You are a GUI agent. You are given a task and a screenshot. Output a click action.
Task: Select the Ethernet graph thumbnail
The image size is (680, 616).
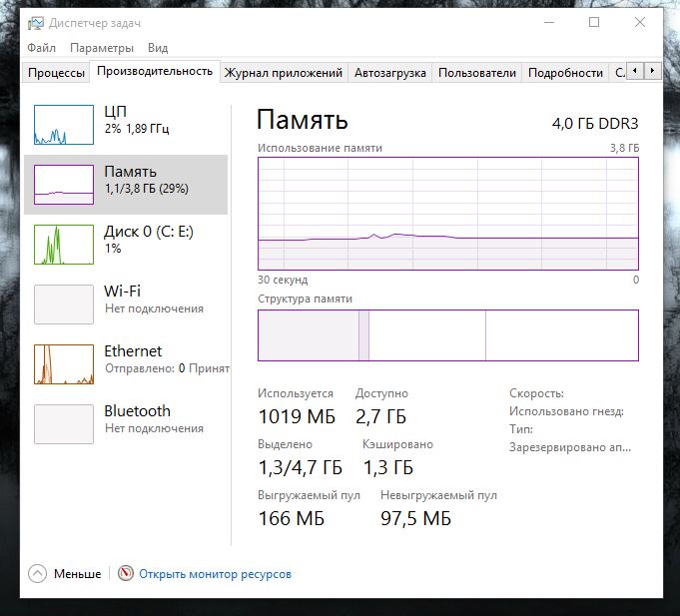(64, 364)
